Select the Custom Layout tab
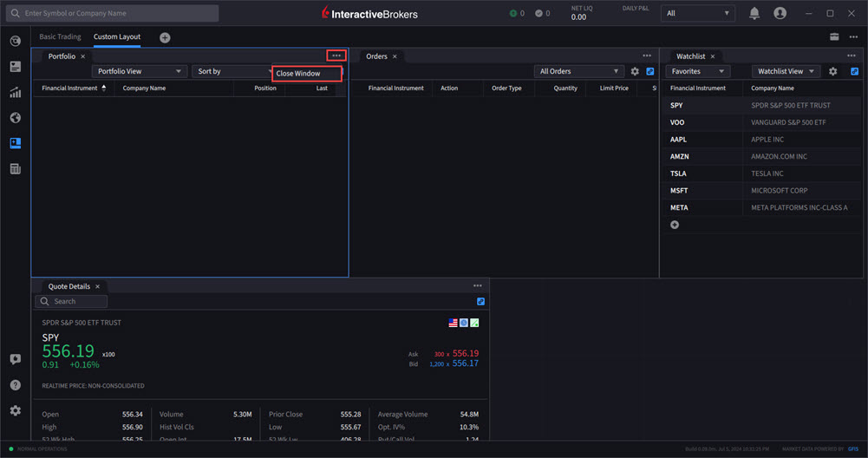The height and width of the screenshot is (458, 868). click(117, 36)
